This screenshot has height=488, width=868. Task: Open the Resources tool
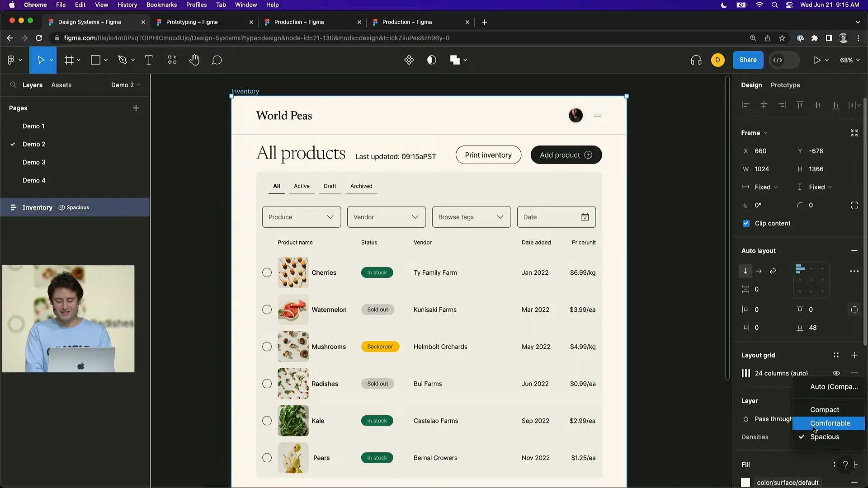172,60
